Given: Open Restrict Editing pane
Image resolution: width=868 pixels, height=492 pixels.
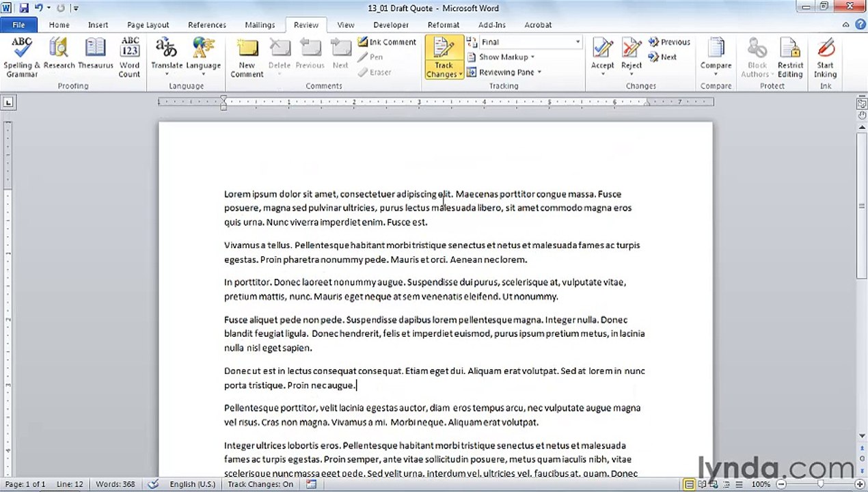Looking at the screenshot, I should [x=790, y=57].
